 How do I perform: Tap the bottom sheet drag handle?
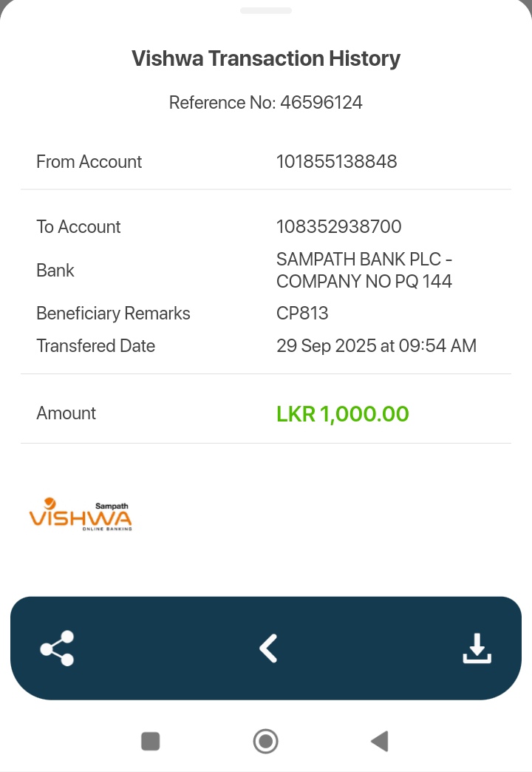coord(266,10)
